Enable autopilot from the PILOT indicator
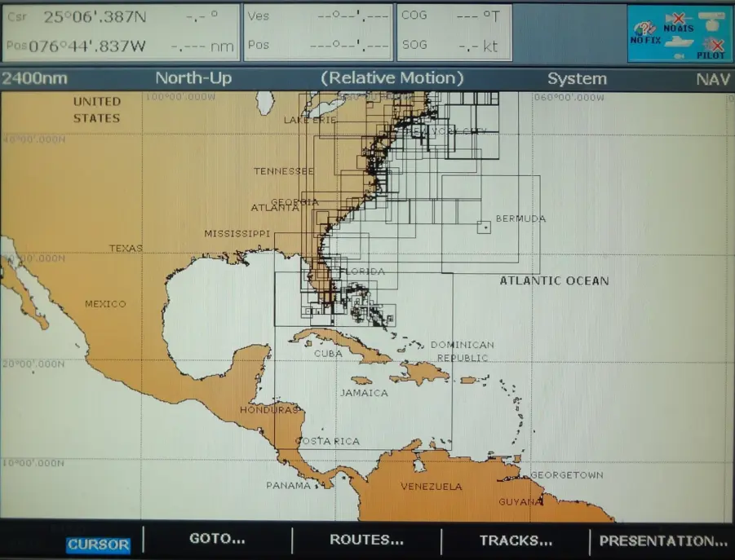This screenshot has height=560, width=735. coord(713,47)
